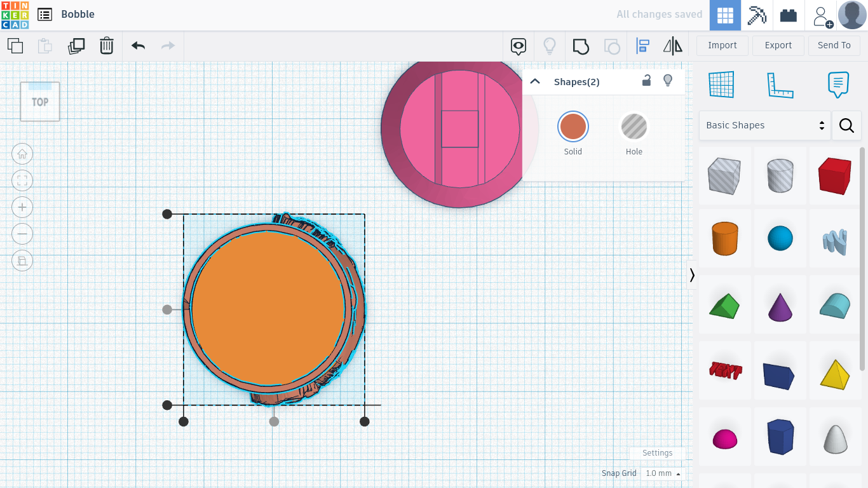Image resolution: width=868 pixels, height=488 pixels.
Task: Toggle the lock editing padlock icon
Action: point(646,81)
